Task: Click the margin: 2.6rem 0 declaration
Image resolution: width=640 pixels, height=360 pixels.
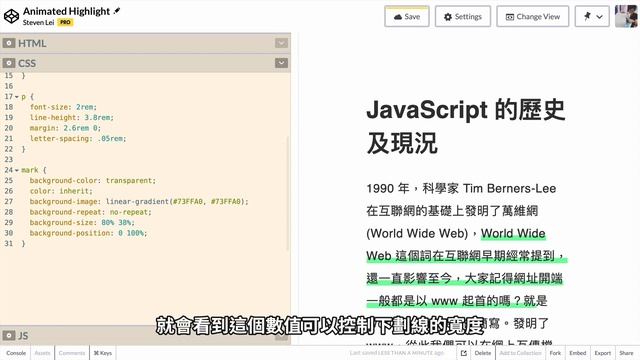Action: [x=65, y=128]
